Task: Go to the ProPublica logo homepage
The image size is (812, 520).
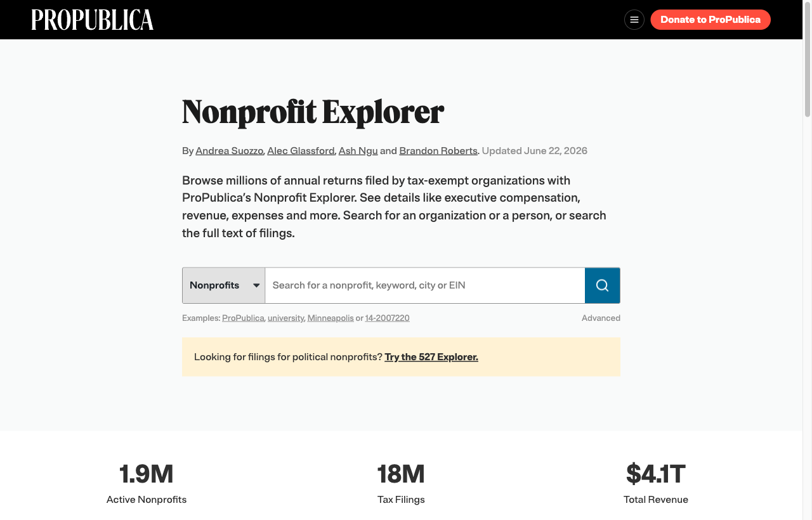Action: [93, 20]
